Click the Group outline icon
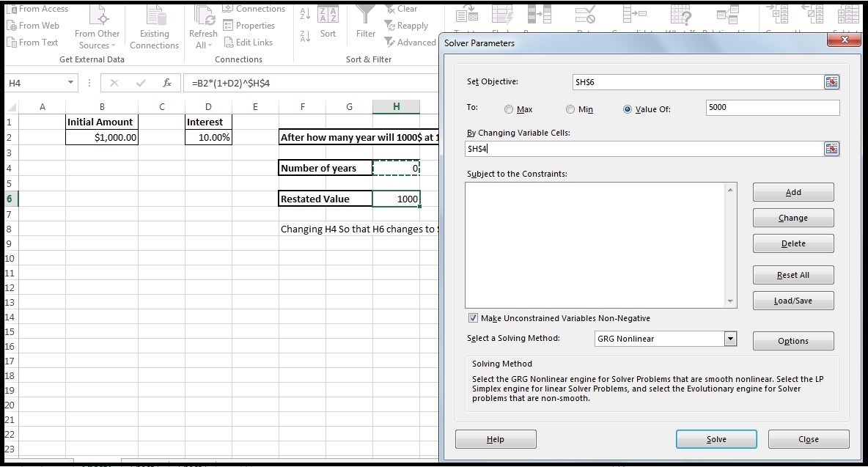Image resolution: width=868 pixels, height=467 pixels. click(x=777, y=13)
